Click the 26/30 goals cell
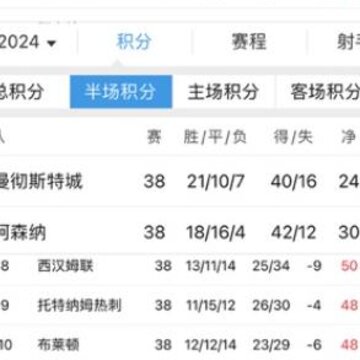Viewport: 360px width, 360px height. pos(271,305)
